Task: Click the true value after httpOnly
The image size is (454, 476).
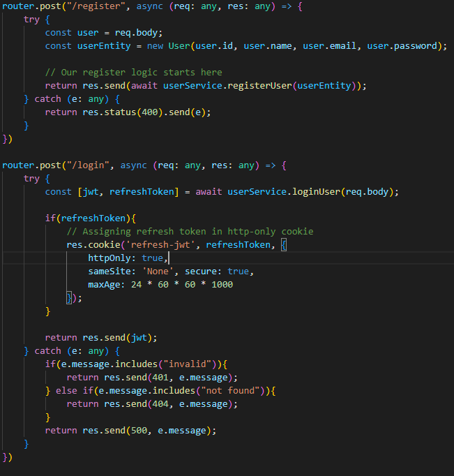Action: point(152,258)
